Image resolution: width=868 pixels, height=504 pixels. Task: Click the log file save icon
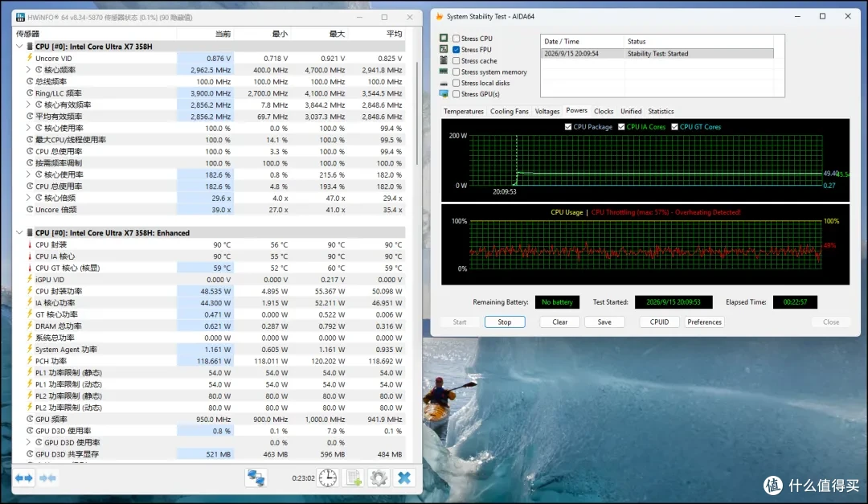click(353, 477)
